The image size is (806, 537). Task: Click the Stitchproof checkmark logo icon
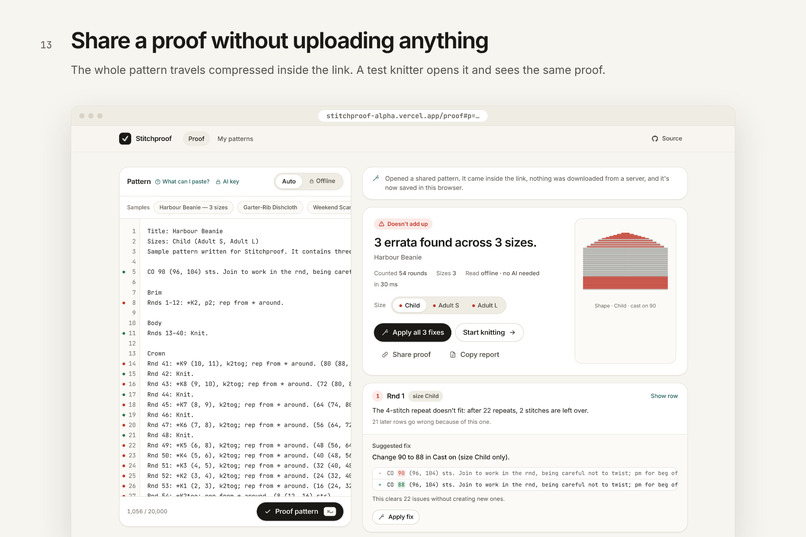[125, 139]
